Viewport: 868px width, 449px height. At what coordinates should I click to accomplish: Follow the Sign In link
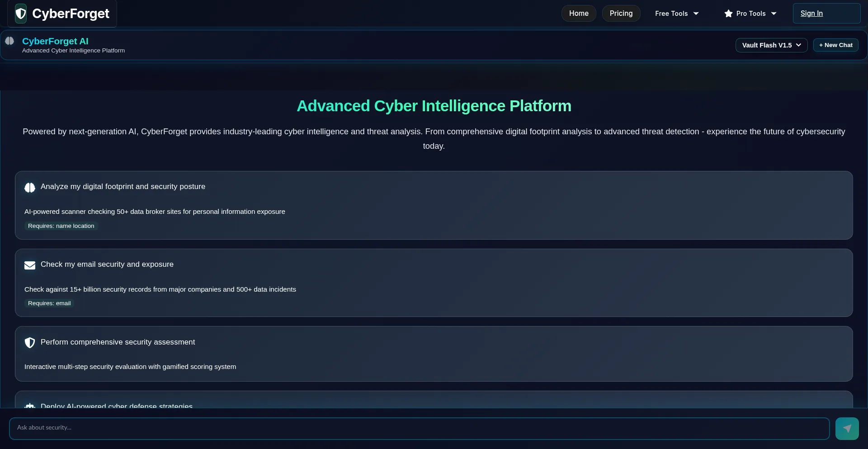tap(811, 14)
